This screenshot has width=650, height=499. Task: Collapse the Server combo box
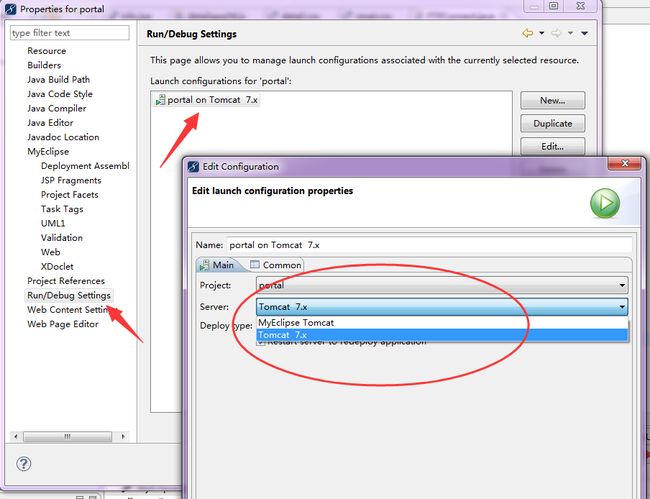click(x=622, y=307)
